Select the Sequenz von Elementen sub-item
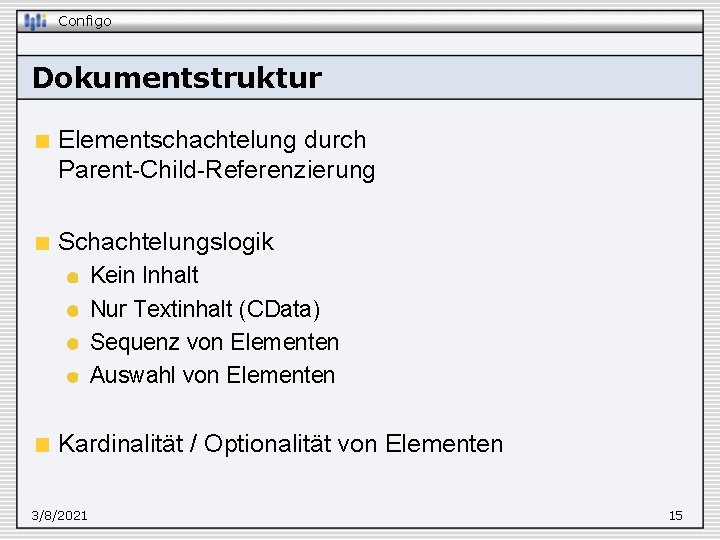Image resolution: width=720 pixels, height=540 pixels. click(214, 342)
